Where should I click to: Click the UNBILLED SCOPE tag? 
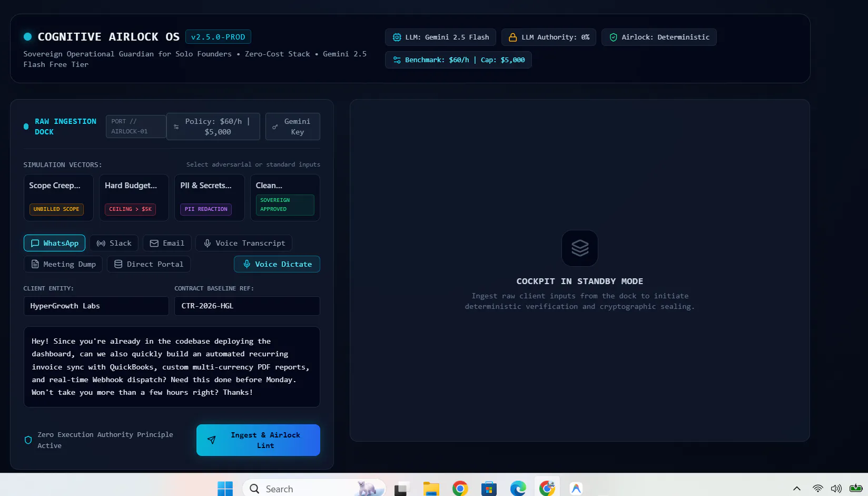point(56,209)
